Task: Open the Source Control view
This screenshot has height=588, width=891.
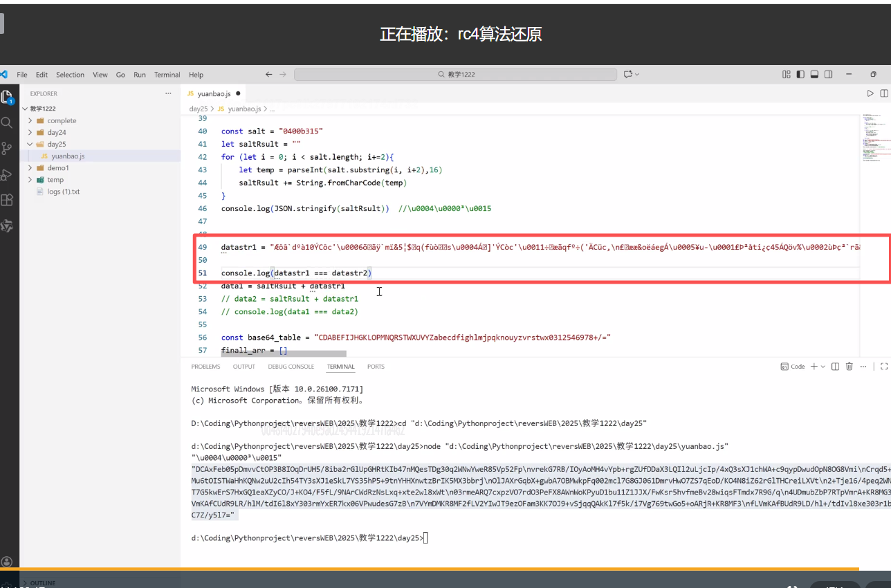Action: [7, 148]
